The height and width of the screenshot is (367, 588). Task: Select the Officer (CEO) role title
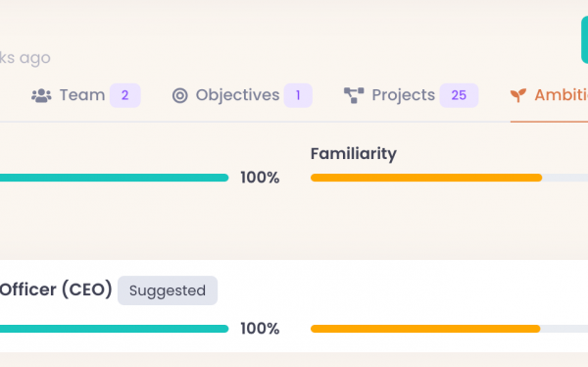pyautogui.click(x=56, y=289)
